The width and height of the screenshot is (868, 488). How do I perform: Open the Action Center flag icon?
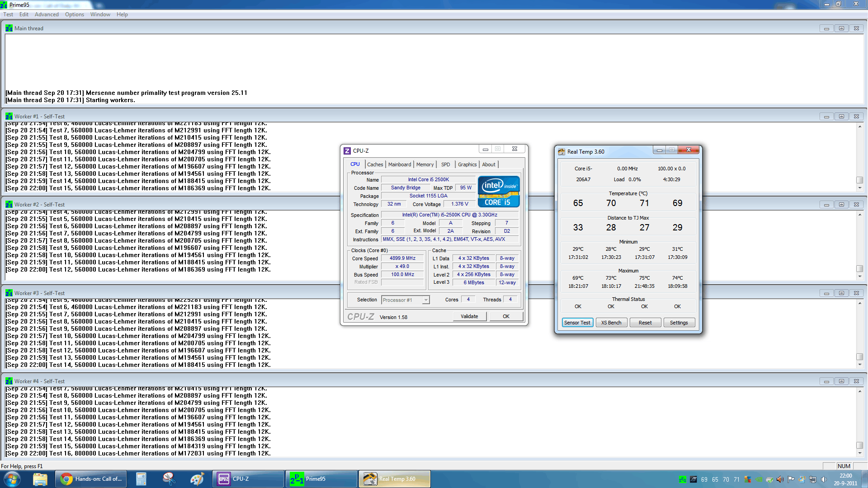click(x=791, y=479)
